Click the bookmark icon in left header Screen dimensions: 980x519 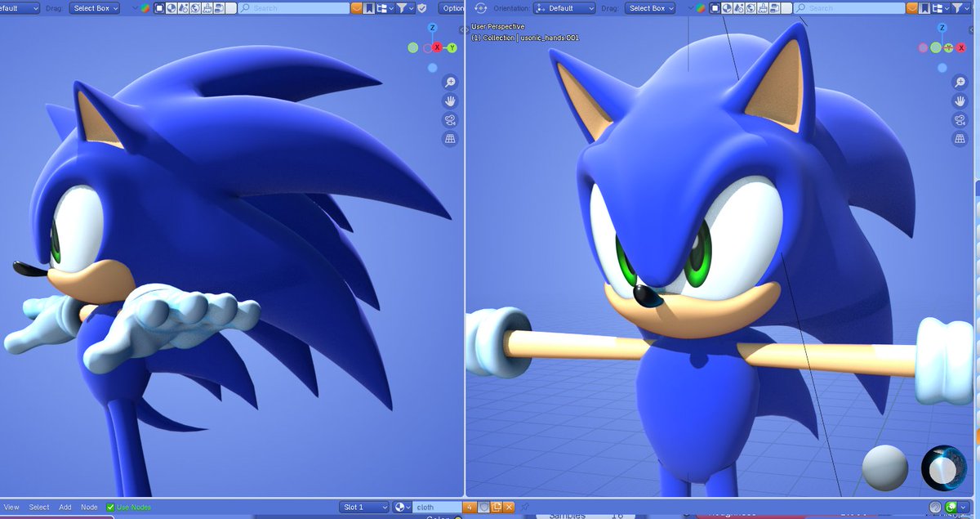click(369, 8)
